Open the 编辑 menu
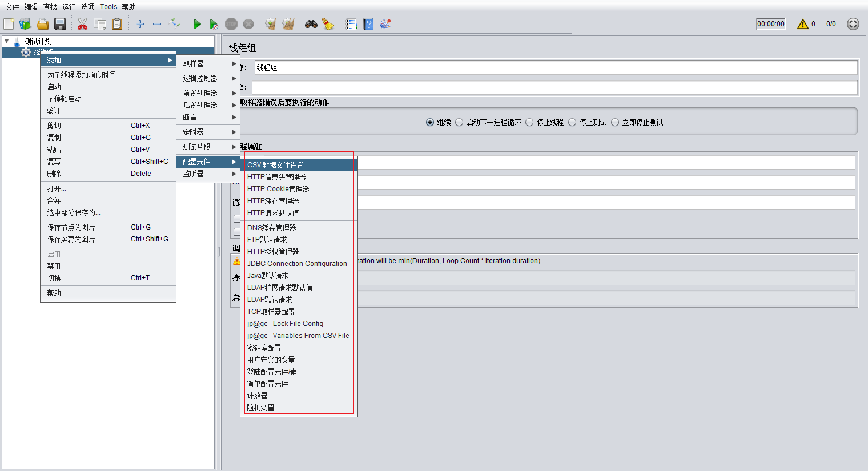 pos(31,7)
